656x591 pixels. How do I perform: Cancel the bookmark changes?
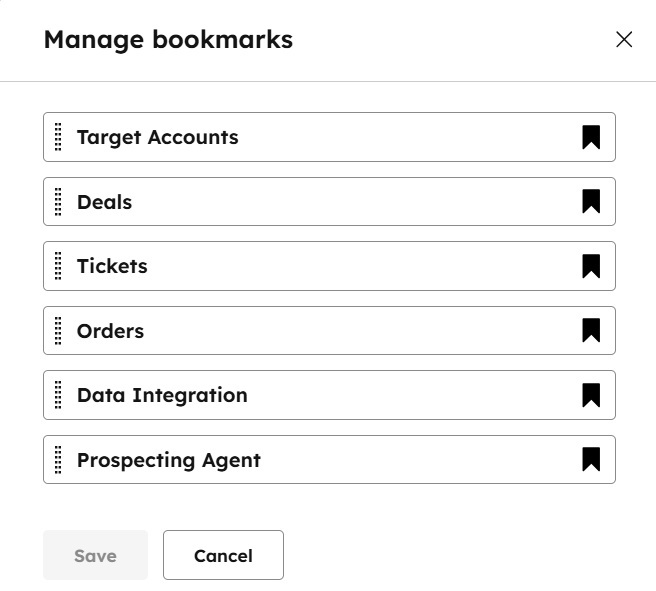[x=223, y=555]
